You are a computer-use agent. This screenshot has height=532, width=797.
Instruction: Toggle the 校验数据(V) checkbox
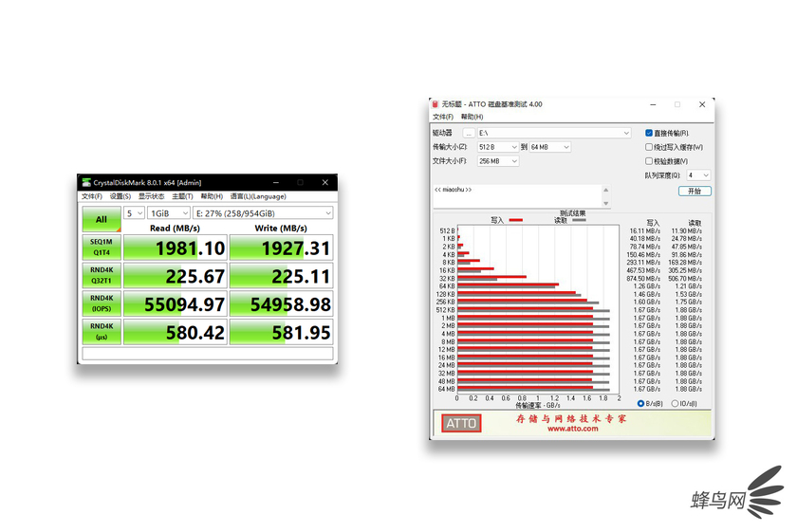point(649,161)
